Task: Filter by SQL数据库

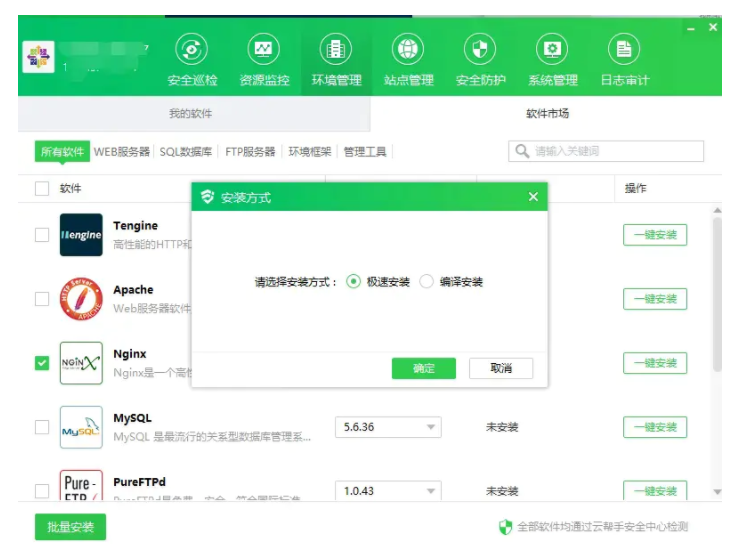Action: (185, 151)
